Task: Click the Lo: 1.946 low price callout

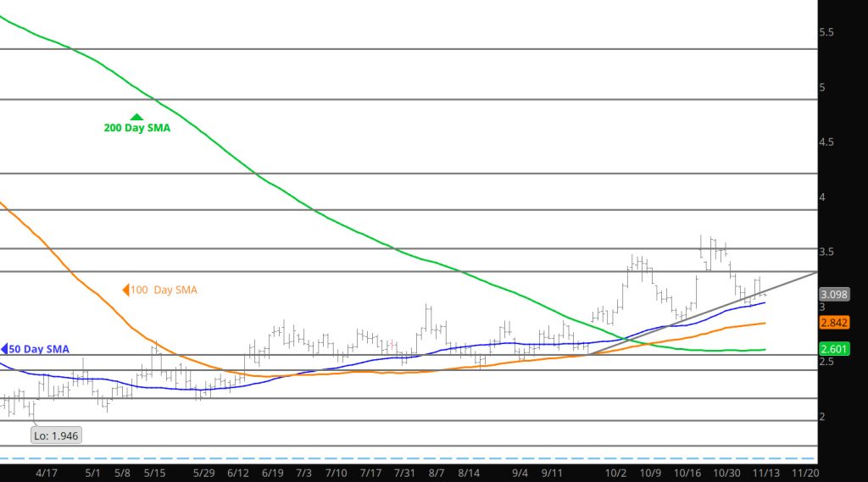Action: tap(57, 435)
